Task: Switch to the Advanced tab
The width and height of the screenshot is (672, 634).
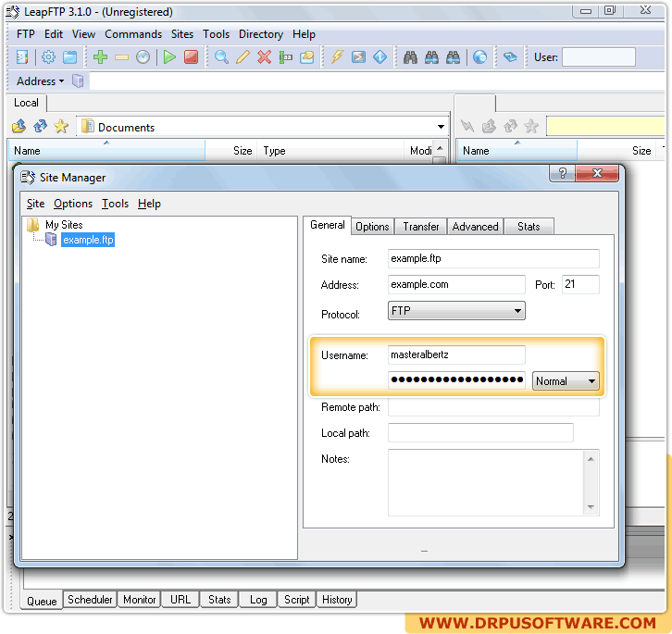Action: coord(475,227)
